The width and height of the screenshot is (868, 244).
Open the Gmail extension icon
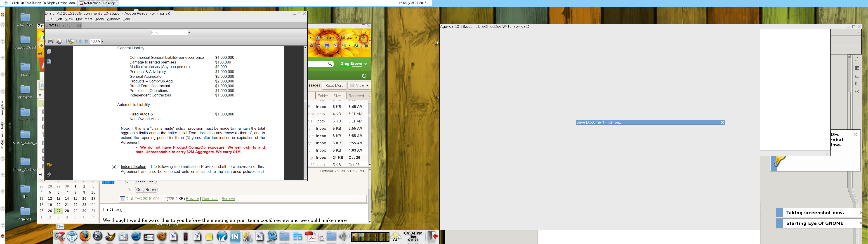pos(335,45)
